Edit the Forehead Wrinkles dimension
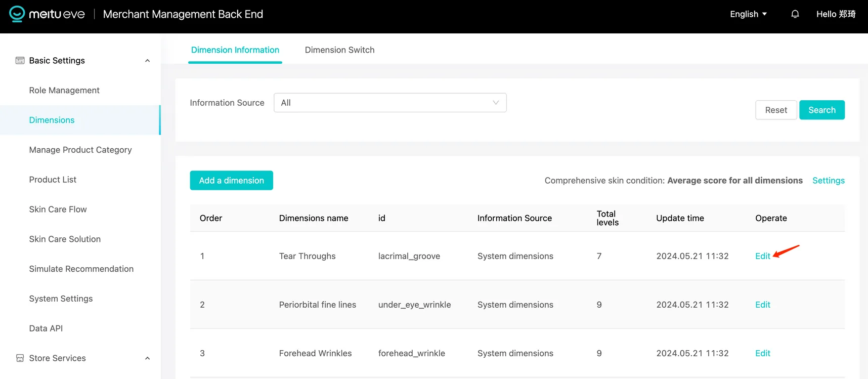Screen dimensions: 868x379 point(763,353)
